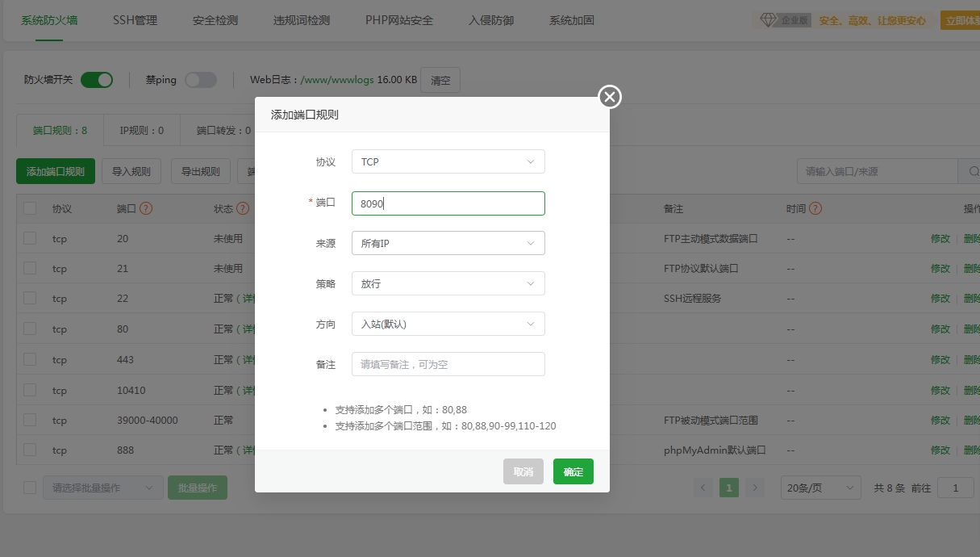Click the 时间 column help icon
The width and height of the screenshot is (980, 557).
click(815, 208)
